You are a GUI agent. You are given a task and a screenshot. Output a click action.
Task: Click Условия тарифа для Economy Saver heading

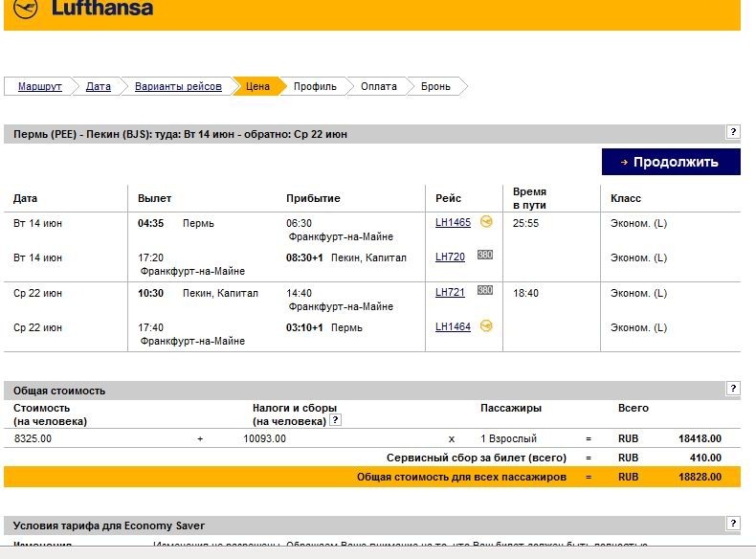click(x=109, y=525)
